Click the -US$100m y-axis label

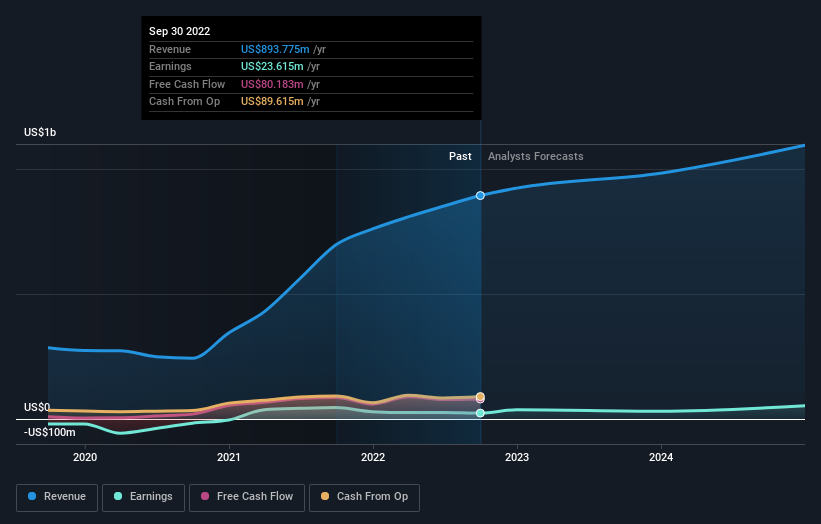coord(50,432)
